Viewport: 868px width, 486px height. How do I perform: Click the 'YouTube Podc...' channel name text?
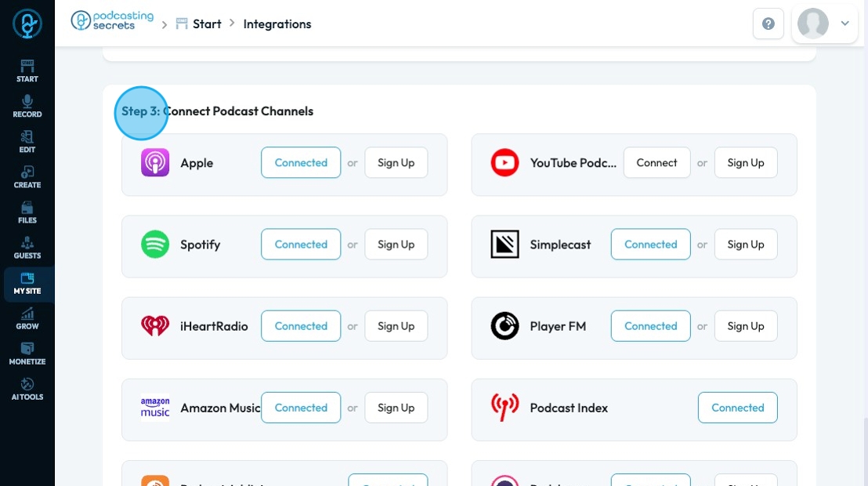point(573,163)
